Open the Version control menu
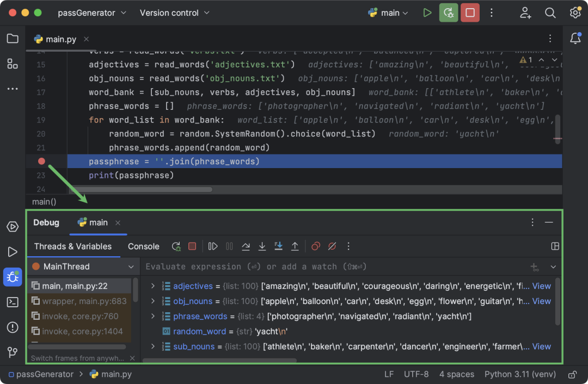Viewport: 588px width, 384px height. tap(174, 13)
